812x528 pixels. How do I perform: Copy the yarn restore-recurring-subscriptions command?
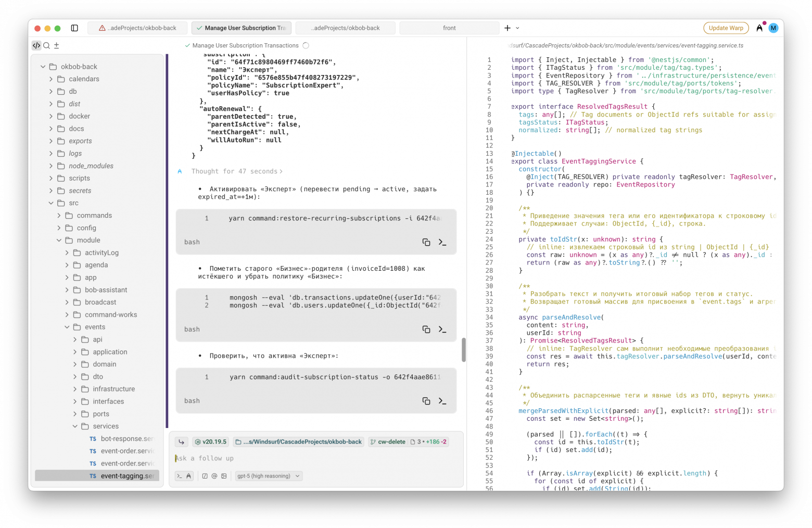pos(426,242)
